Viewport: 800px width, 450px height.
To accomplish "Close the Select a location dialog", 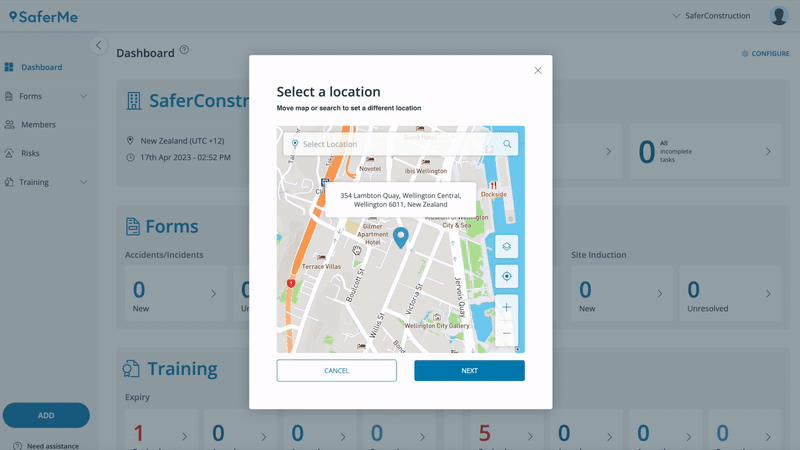I will coord(538,70).
